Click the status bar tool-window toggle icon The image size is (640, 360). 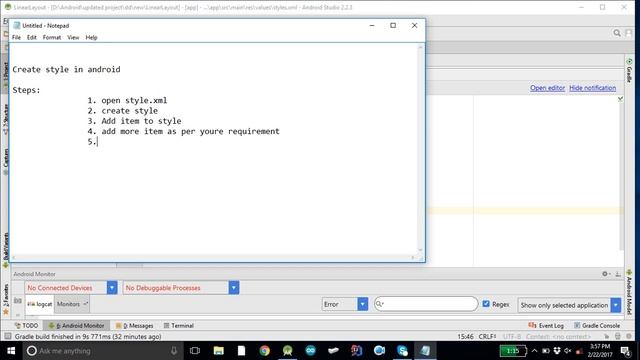(8, 336)
